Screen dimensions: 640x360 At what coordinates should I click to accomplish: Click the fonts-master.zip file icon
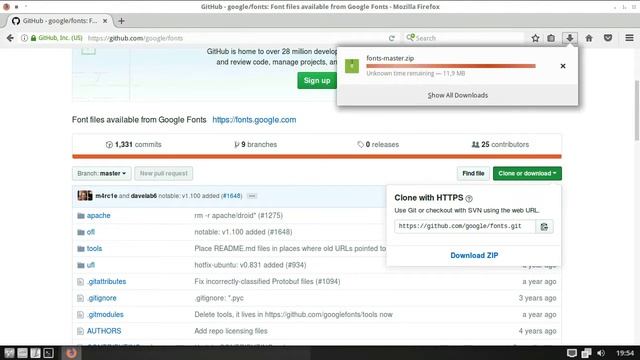point(351,66)
